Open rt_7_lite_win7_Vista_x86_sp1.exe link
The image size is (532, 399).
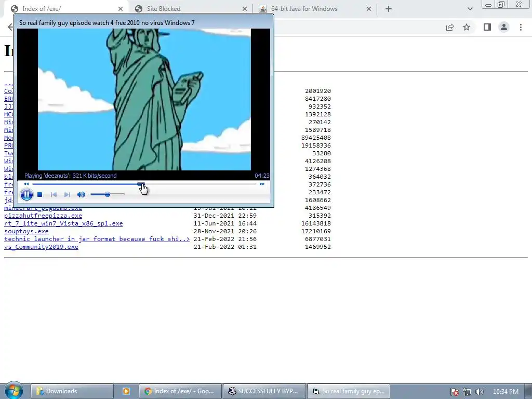[63, 223]
